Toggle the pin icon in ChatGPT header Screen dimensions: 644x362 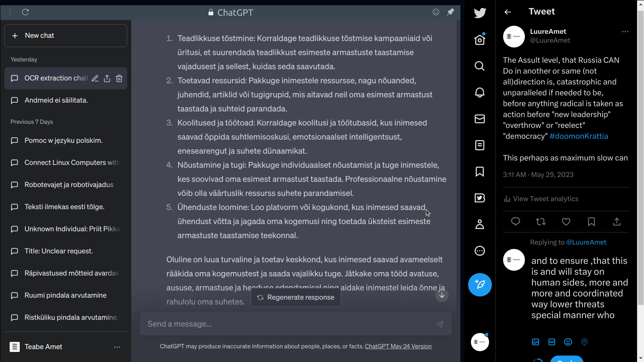450,12
